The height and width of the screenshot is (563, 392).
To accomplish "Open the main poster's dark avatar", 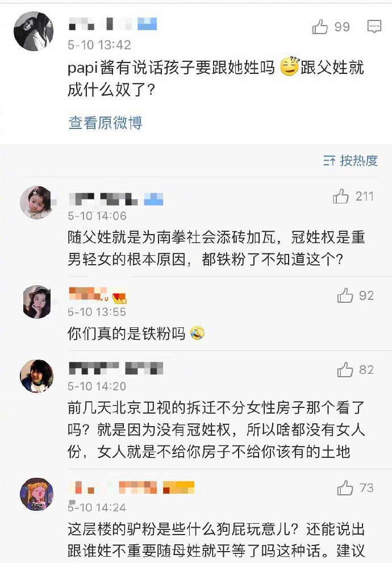I will (34, 31).
